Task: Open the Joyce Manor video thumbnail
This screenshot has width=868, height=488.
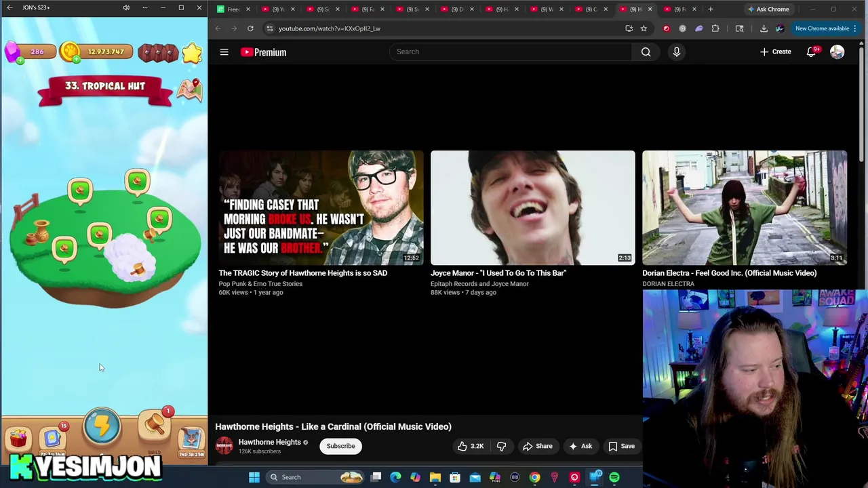Action: point(532,207)
